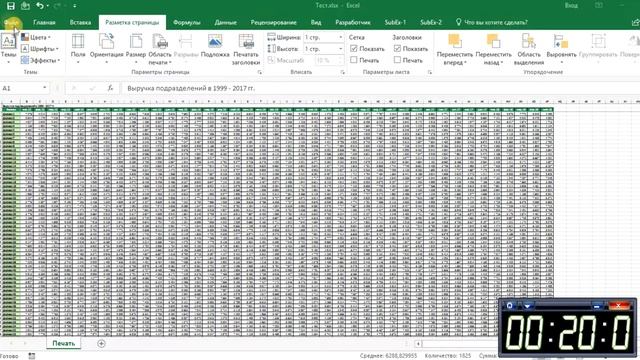
Task: Click the Подложка background image button
Action: (215, 47)
